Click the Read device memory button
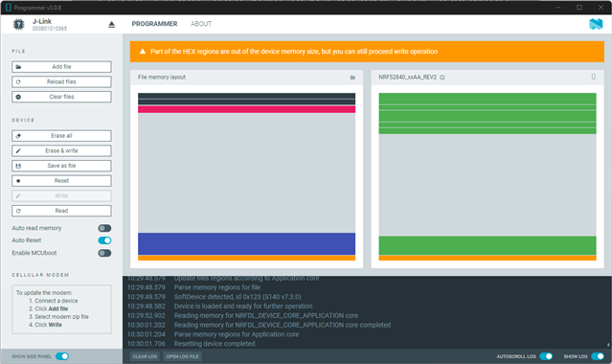The width and height of the screenshot is (612, 364). (61, 211)
